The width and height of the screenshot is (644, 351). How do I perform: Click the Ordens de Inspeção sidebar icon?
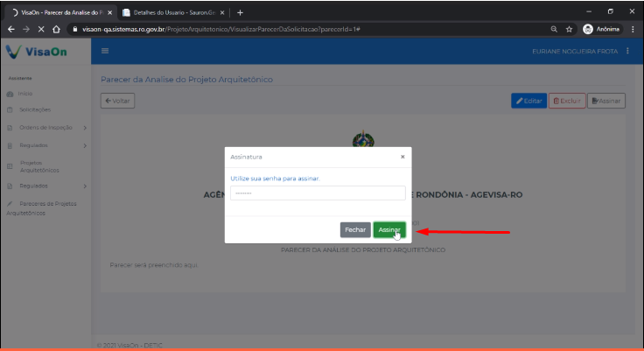pos(10,128)
